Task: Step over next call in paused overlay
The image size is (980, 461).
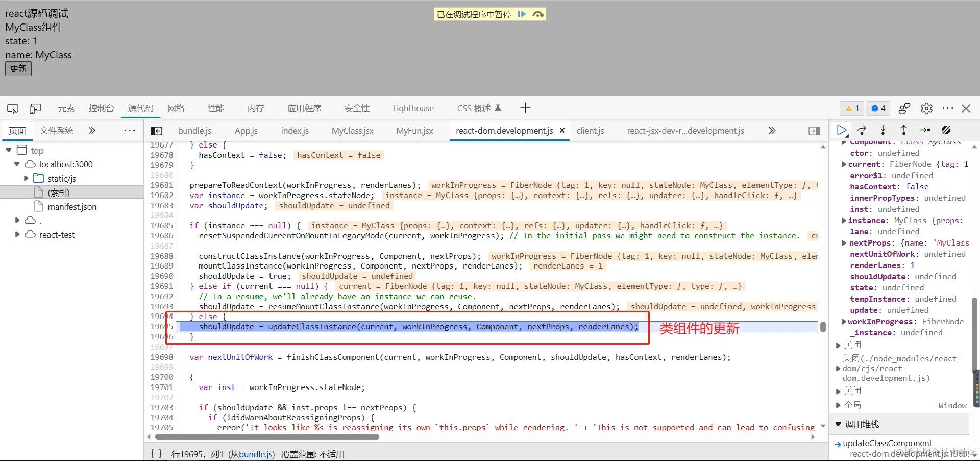Action: [538, 14]
